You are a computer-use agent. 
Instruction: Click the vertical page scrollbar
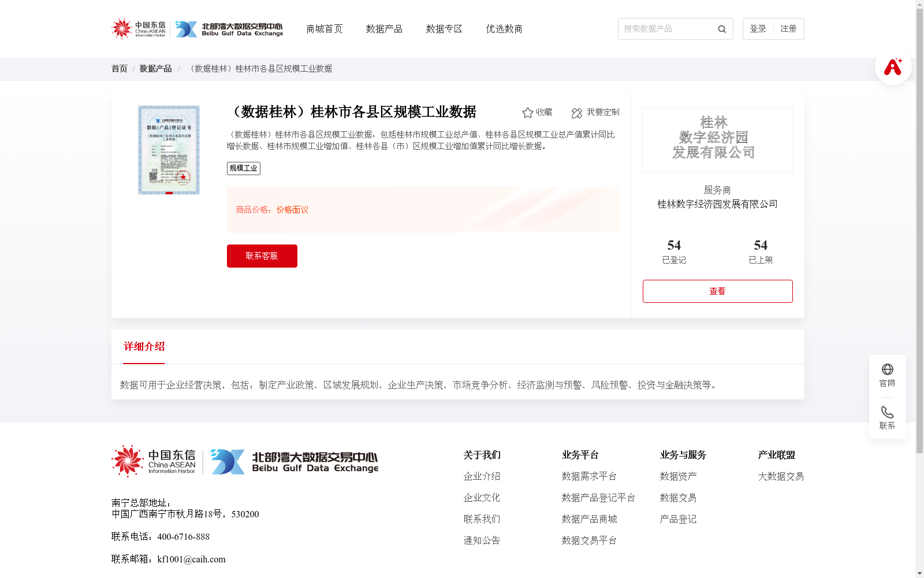click(x=919, y=231)
